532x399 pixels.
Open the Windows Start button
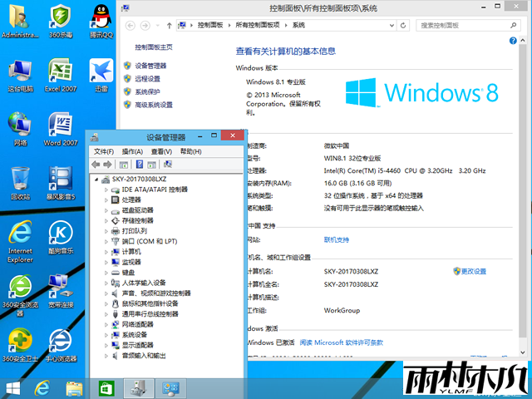tap(13, 388)
